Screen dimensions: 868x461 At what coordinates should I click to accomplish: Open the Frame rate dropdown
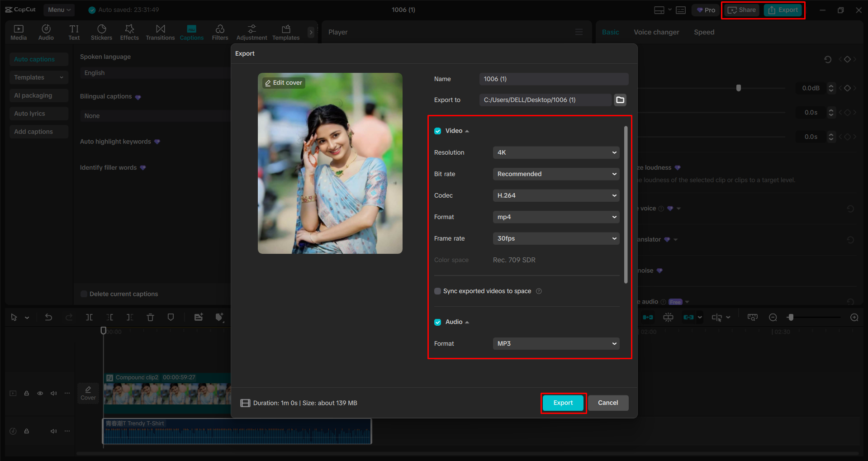[x=555, y=238]
